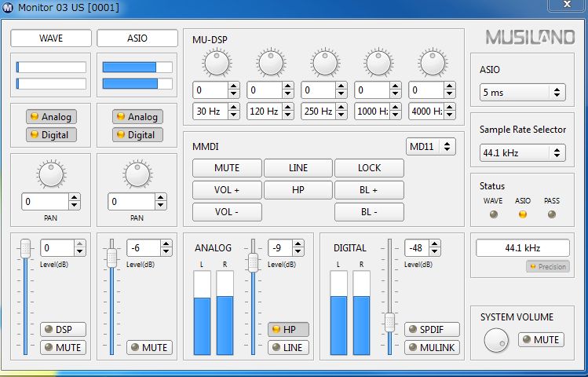Click the 250 Hz frequency spinner arrows
Viewport: 588px width, 377px height.
341,111
